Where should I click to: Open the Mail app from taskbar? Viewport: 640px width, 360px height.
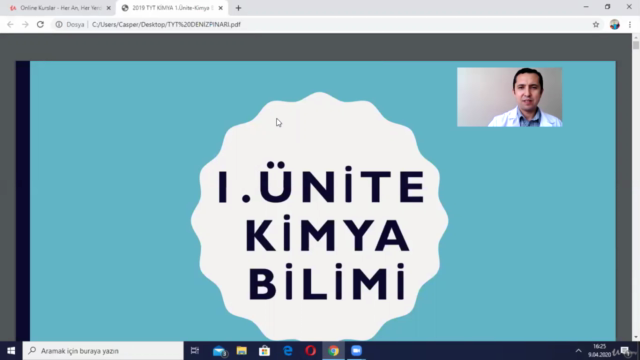pos(219,351)
